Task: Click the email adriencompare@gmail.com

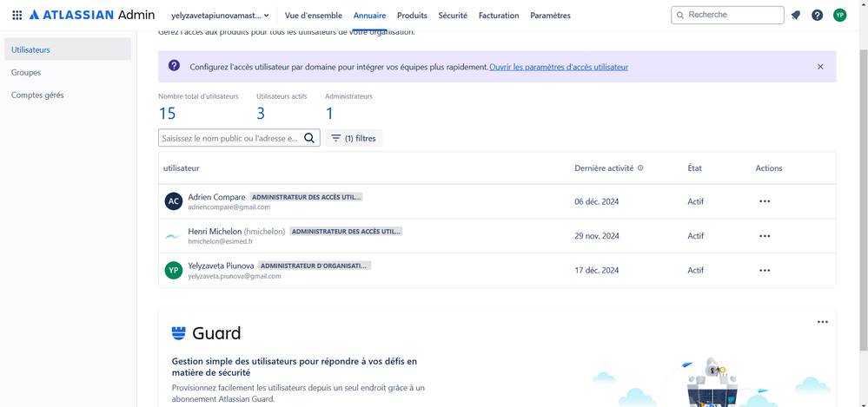Action: (229, 207)
